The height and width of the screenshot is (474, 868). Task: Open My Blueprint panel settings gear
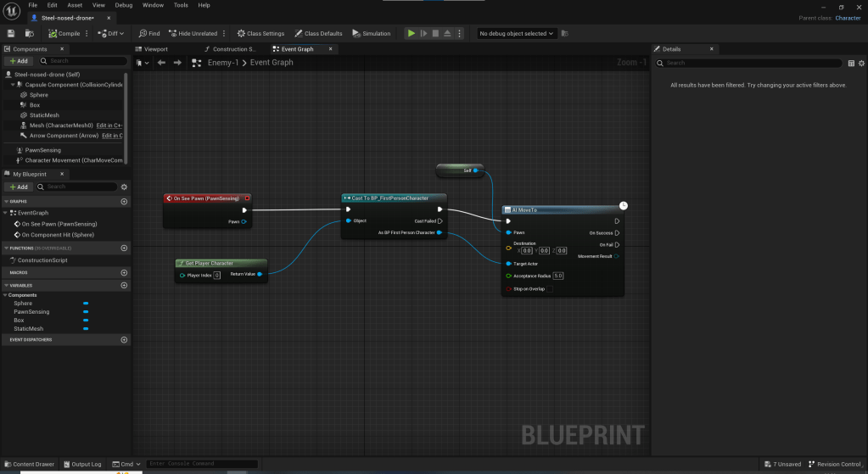point(124,187)
